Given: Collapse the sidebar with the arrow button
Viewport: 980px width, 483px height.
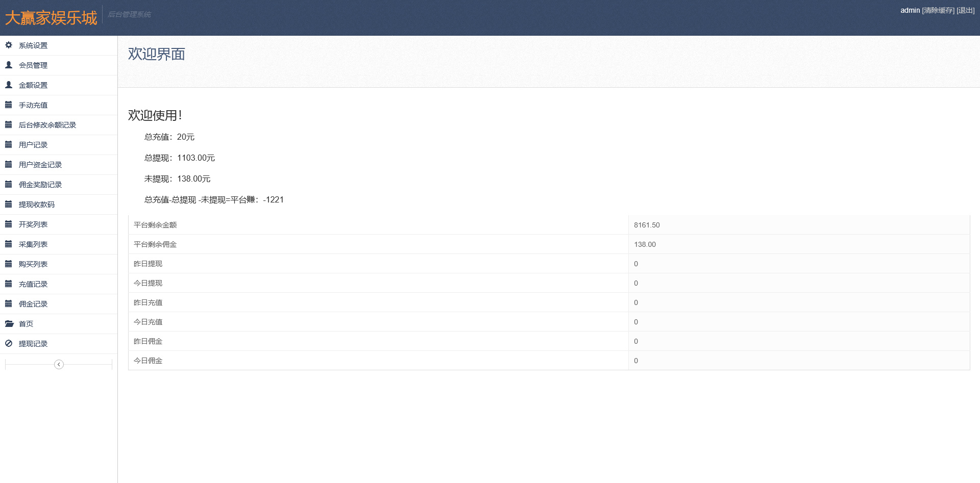Looking at the screenshot, I should coord(59,364).
